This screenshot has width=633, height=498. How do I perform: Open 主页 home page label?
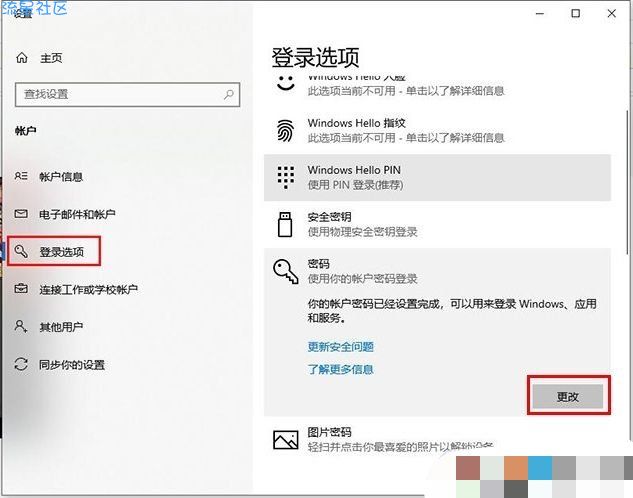coord(51,58)
